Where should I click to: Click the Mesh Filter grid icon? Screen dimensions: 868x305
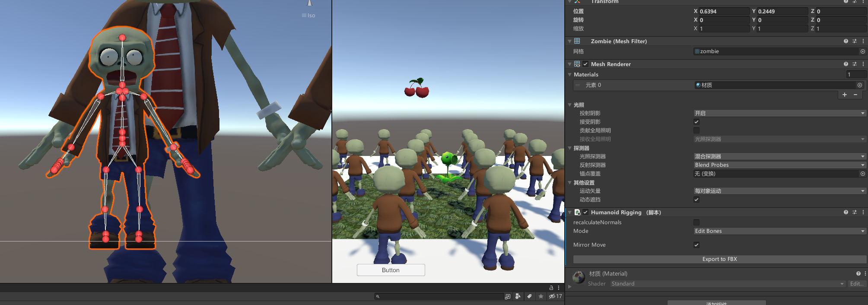point(577,41)
